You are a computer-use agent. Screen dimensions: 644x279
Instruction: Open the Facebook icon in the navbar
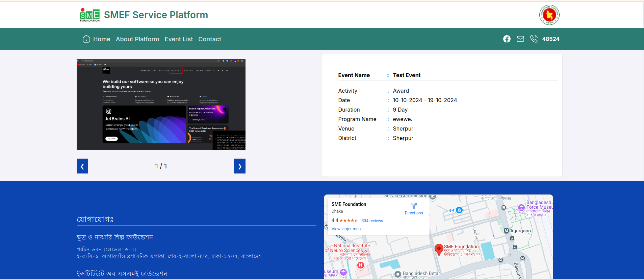(507, 39)
